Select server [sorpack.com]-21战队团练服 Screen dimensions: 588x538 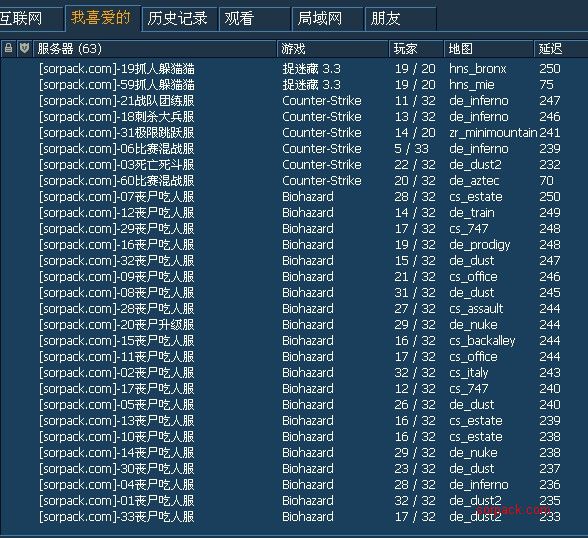117,101
